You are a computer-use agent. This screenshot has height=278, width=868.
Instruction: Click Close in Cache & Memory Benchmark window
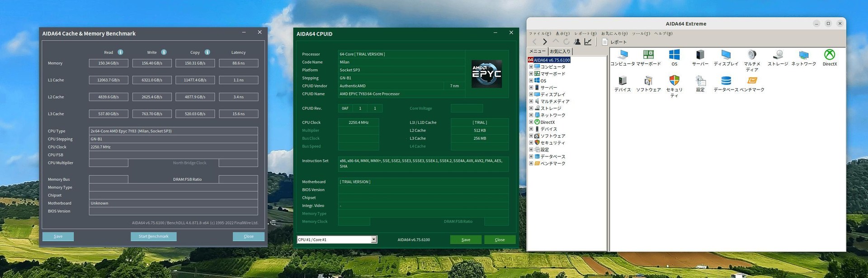249,236
